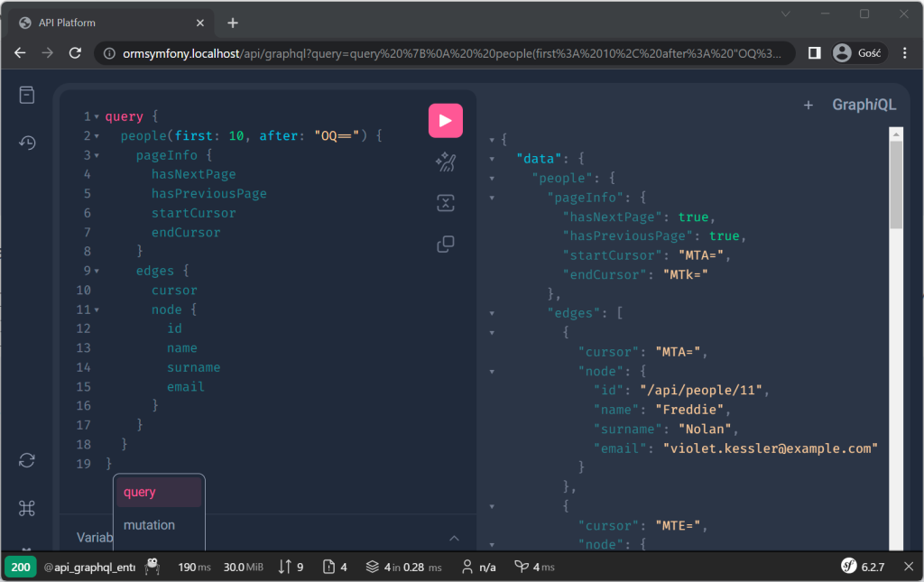This screenshot has width=924, height=582.
Task: Click "violet.kessler@example.com" email value
Action: pyautogui.click(x=771, y=448)
